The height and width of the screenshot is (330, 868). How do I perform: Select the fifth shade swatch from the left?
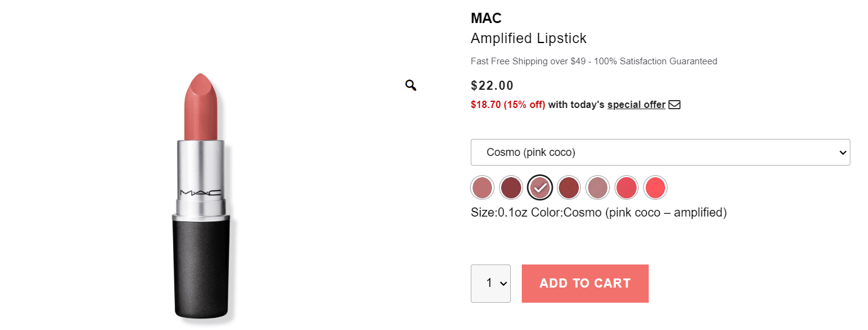[x=598, y=187]
